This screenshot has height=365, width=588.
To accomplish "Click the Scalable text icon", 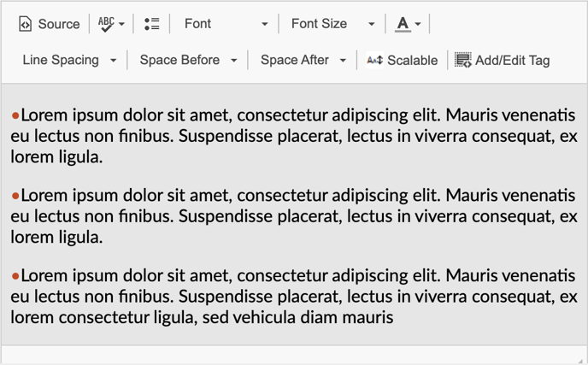I will [x=374, y=60].
